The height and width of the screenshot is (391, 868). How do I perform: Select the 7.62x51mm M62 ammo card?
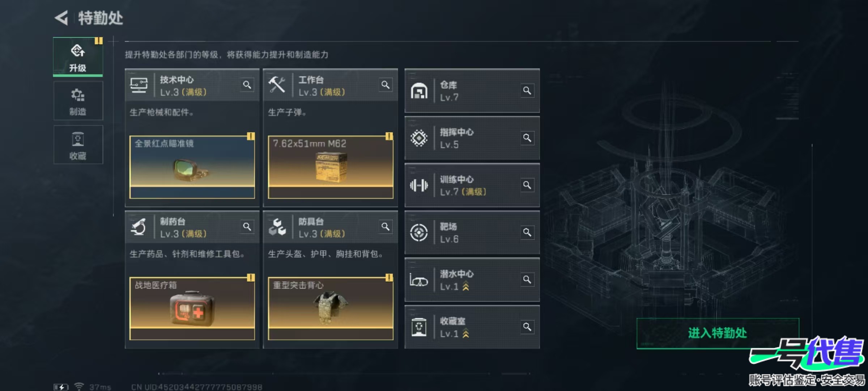[331, 167]
